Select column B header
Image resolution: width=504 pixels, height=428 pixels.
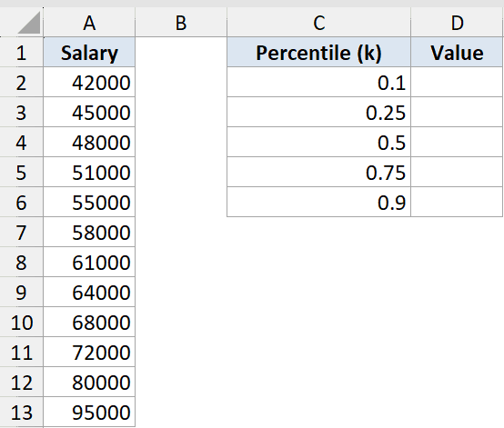tap(181, 23)
